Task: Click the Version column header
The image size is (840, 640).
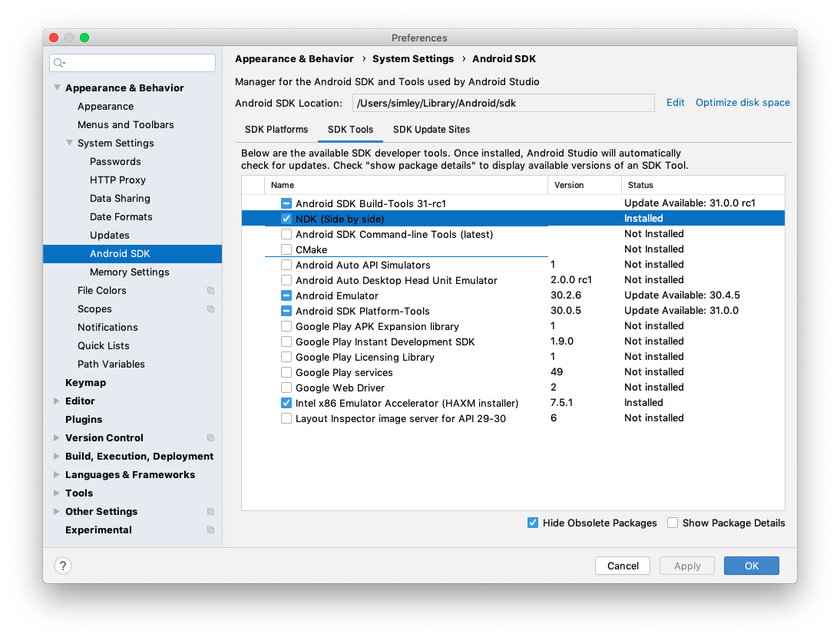Action: tap(584, 185)
